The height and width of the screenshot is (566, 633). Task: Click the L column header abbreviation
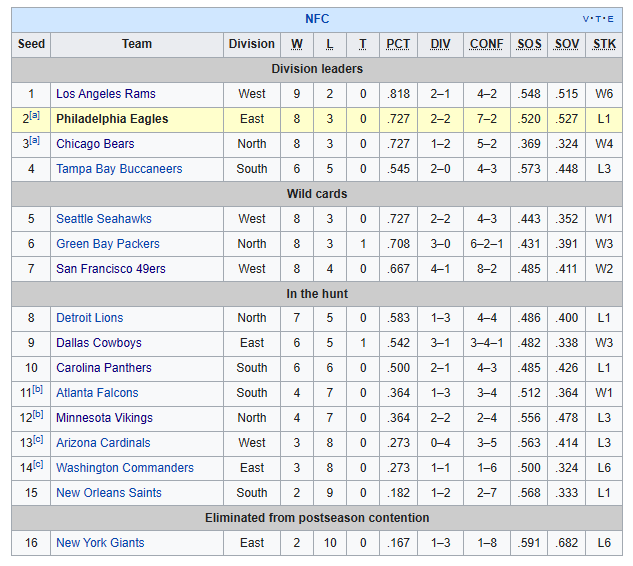[330, 44]
